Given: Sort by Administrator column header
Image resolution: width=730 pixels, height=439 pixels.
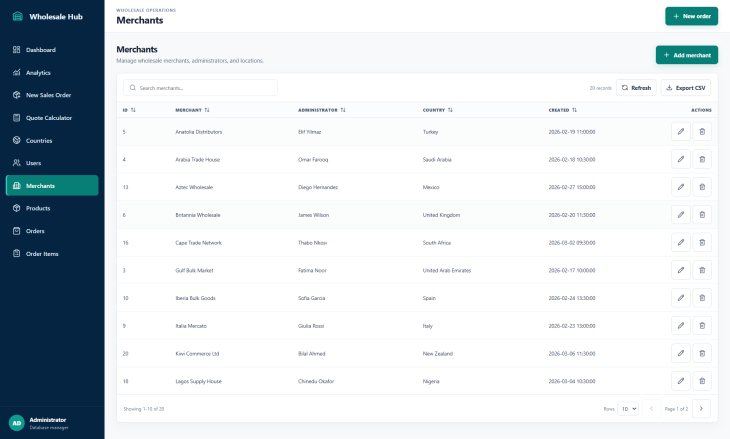Looking at the screenshot, I should pyautogui.click(x=322, y=110).
